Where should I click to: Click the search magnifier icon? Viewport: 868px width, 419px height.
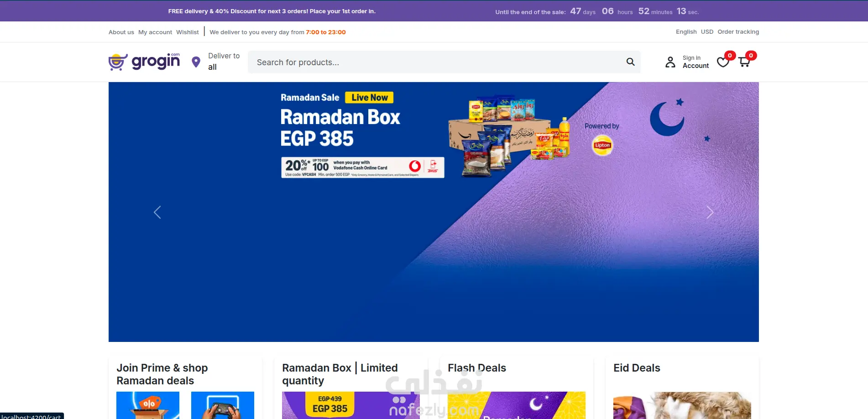coord(631,62)
